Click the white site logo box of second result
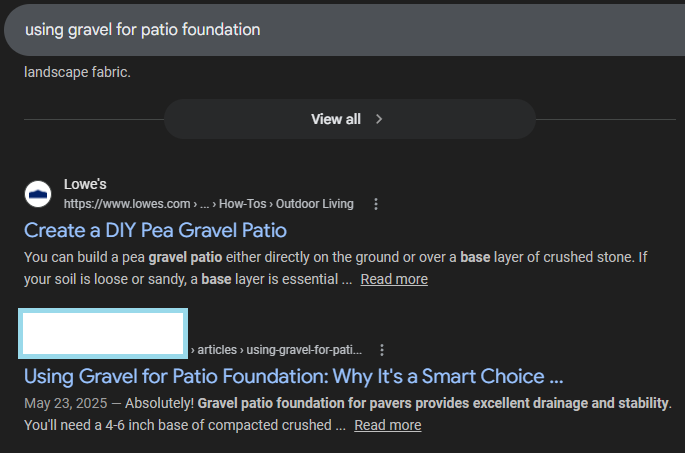This screenshot has width=685, height=453. point(104,334)
